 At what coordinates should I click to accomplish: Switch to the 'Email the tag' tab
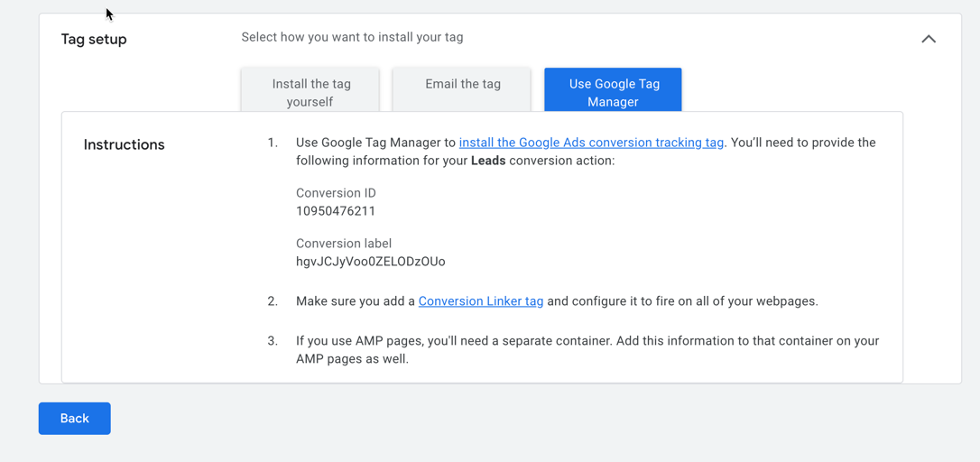coord(462,85)
